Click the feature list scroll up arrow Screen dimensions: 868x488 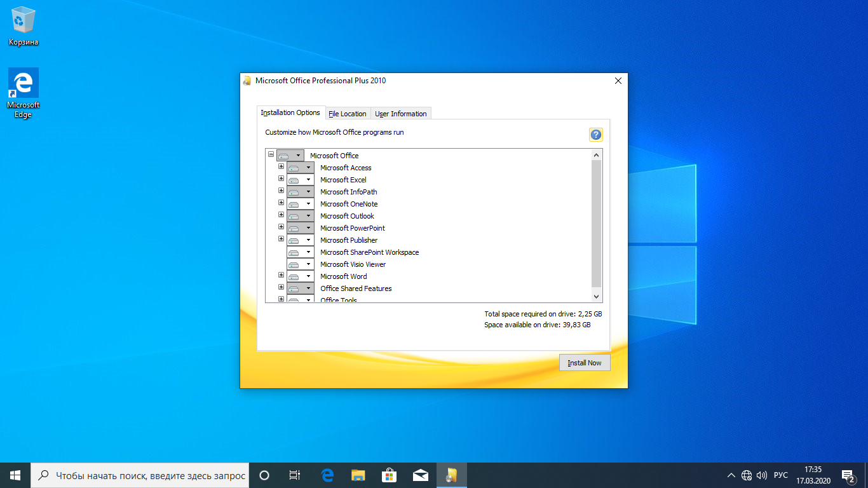point(596,155)
